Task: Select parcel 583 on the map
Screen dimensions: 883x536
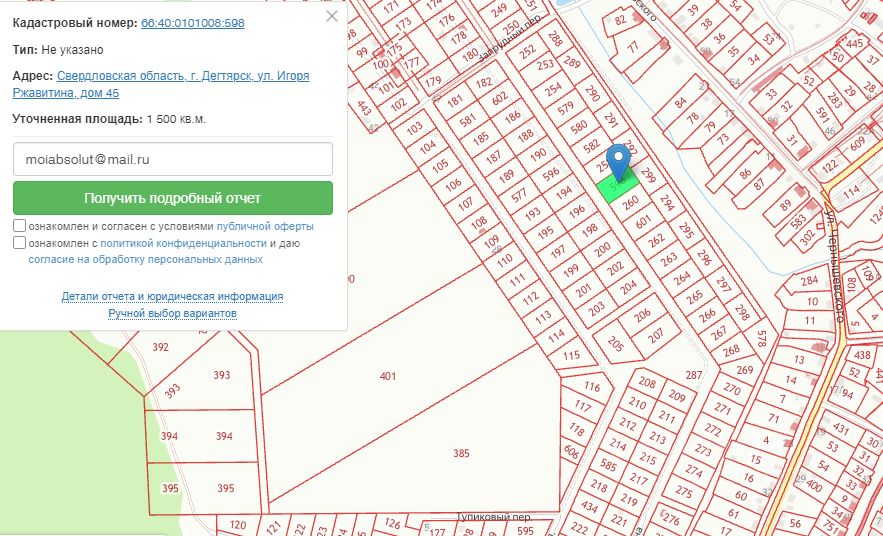Action: [798, 222]
